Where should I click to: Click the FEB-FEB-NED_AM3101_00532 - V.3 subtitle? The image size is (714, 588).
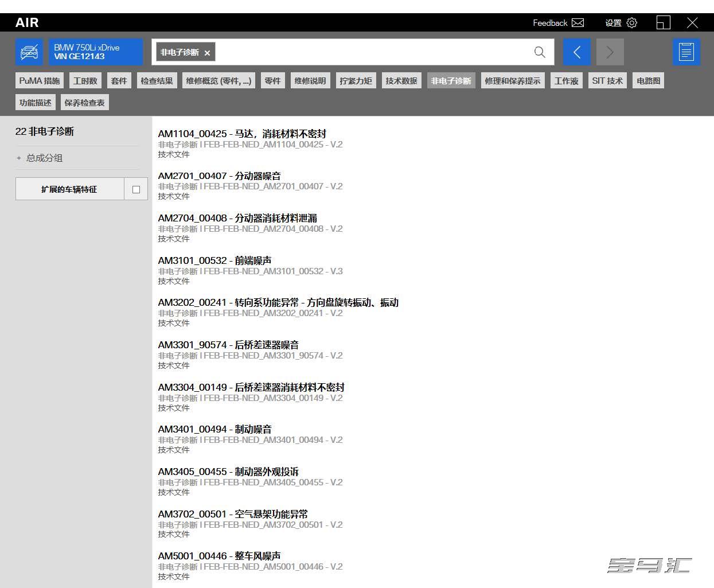(x=273, y=271)
